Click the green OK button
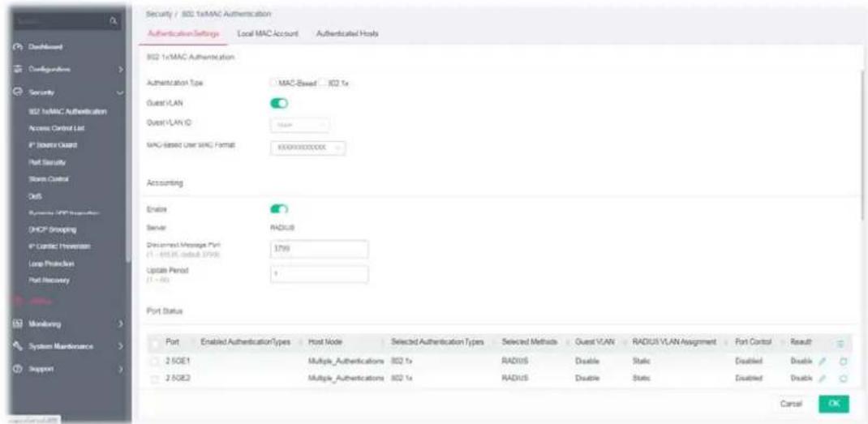Viewport: 868px width, 424px height. pyautogui.click(x=834, y=404)
